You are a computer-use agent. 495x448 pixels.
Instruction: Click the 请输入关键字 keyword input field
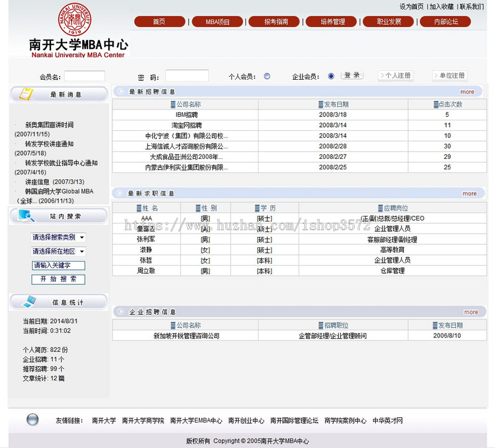58,265
